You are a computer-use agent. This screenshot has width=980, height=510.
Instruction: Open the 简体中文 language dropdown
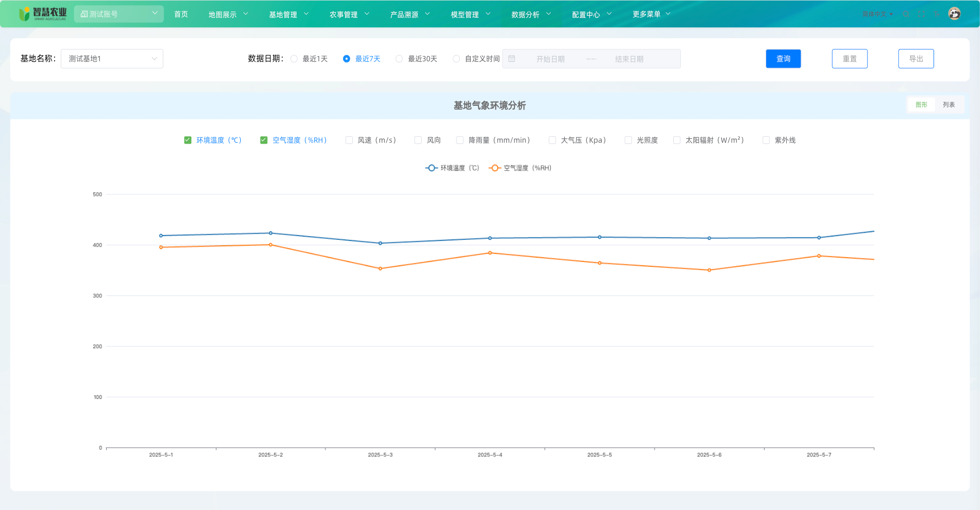tap(878, 14)
